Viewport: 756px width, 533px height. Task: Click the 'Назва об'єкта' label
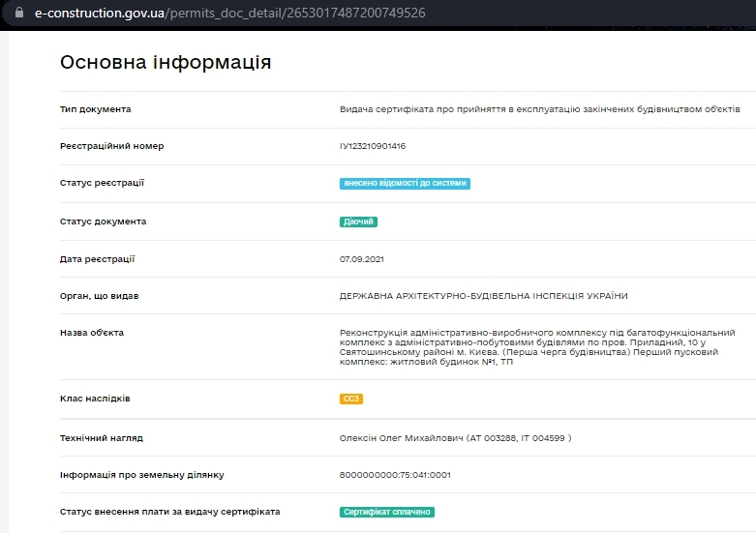[x=92, y=333]
